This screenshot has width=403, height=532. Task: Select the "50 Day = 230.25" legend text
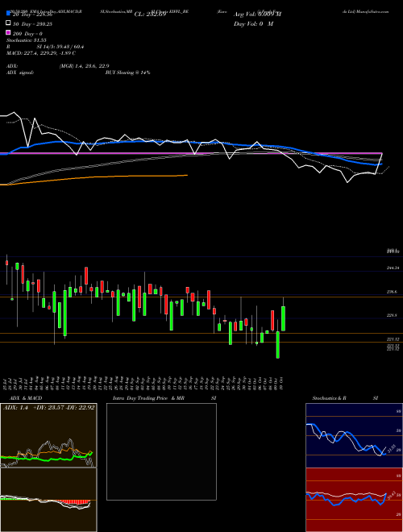32,24
